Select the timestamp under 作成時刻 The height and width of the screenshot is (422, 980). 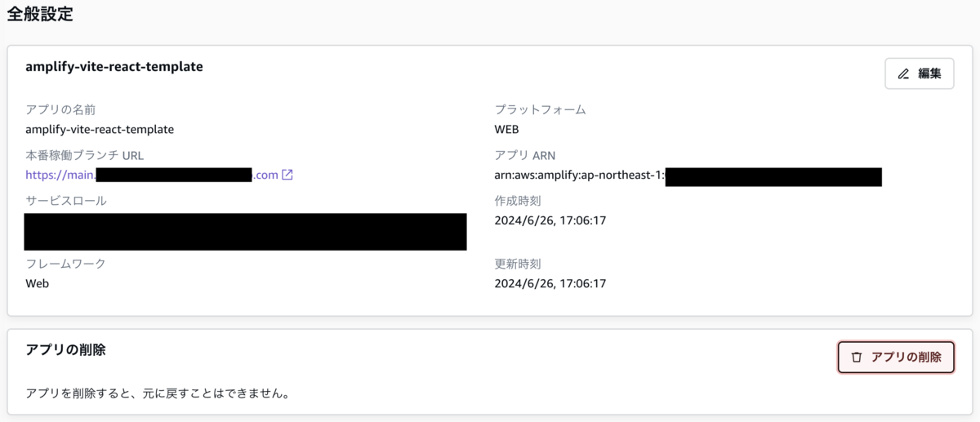coord(550,220)
